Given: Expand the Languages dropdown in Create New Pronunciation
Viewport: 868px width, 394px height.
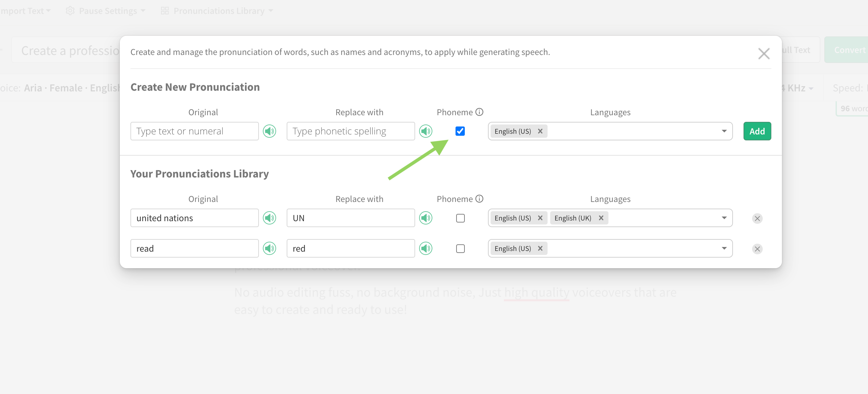Looking at the screenshot, I should coord(725,131).
